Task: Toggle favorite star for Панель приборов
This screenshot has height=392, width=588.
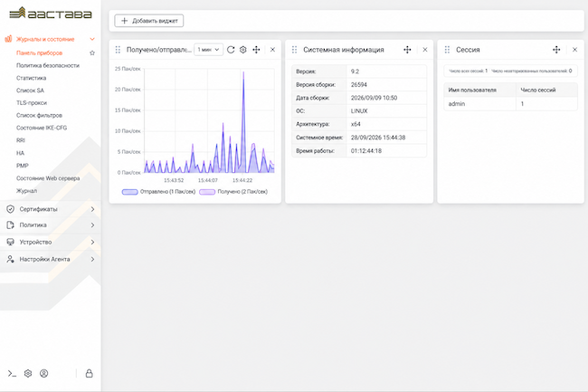Action: coord(92,53)
